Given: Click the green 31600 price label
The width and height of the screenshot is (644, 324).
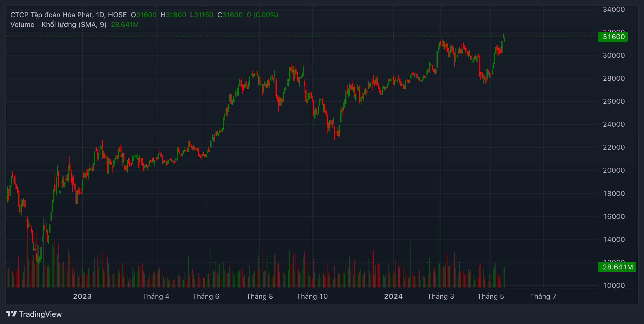Looking at the screenshot, I should click(x=613, y=37).
